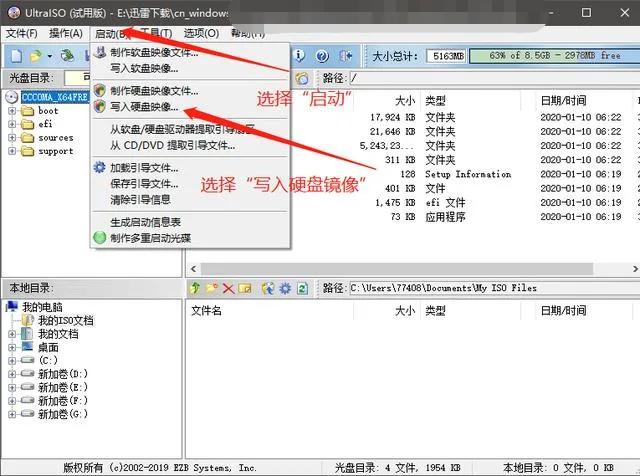Click the rename folder icon
Image resolution: width=640 pixels, height=476 pixels.
244,289
